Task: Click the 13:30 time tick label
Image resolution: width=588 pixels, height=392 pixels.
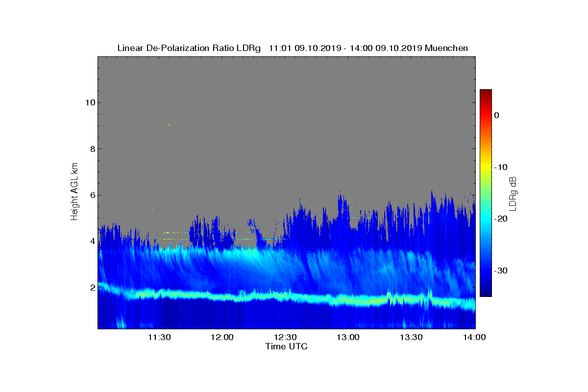Action: point(411,338)
